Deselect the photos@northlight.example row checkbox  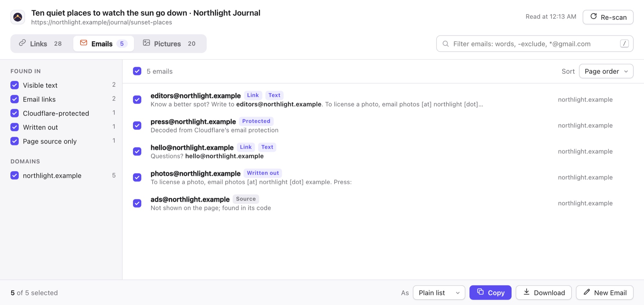[x=137, y=178]
